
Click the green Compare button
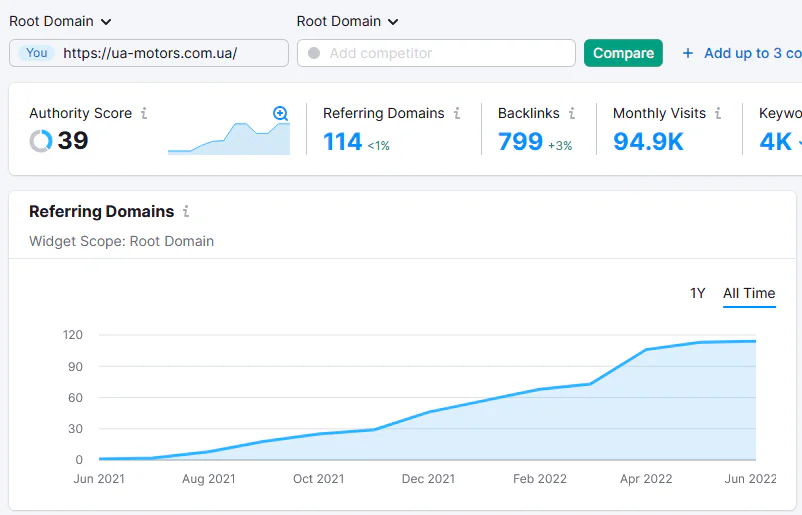click(623, 53)
